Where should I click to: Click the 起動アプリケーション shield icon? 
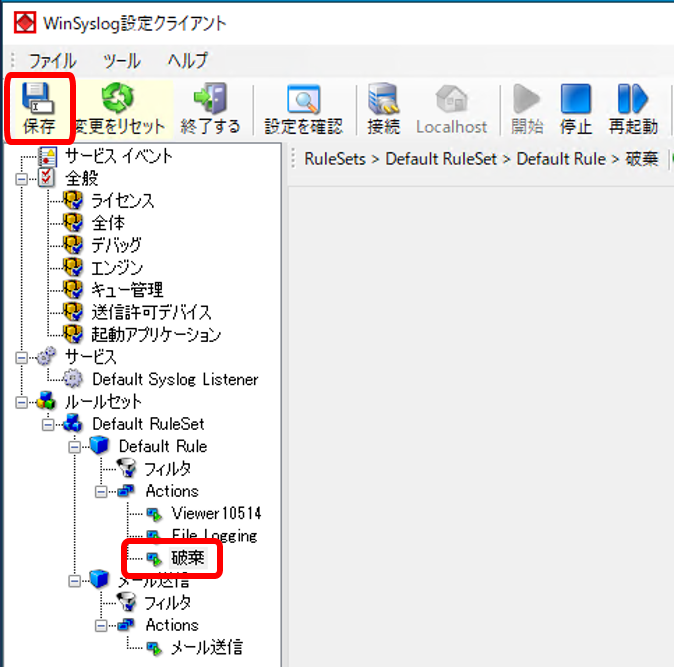pos(73,335)
